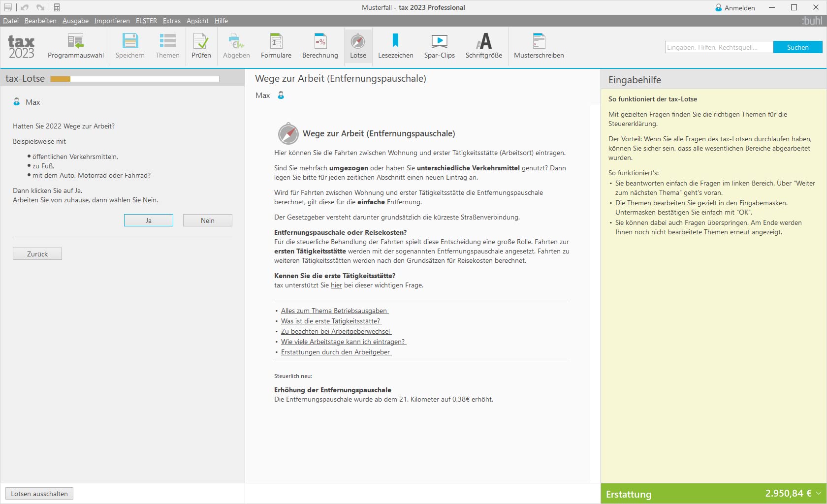Viewport: 827px width, 504px height.
Task: Open 'Erstattungen durch den Arbeitgeber' link
Action: click(336, 352)
